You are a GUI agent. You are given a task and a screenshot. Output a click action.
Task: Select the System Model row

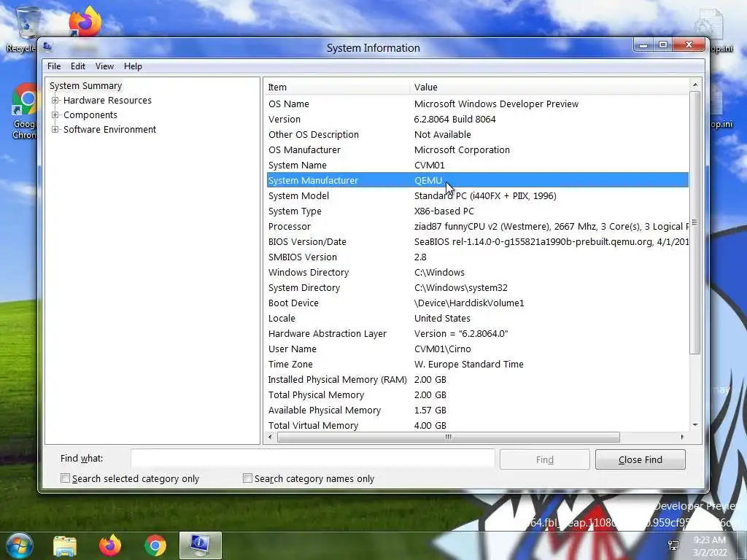coord(477,195)
